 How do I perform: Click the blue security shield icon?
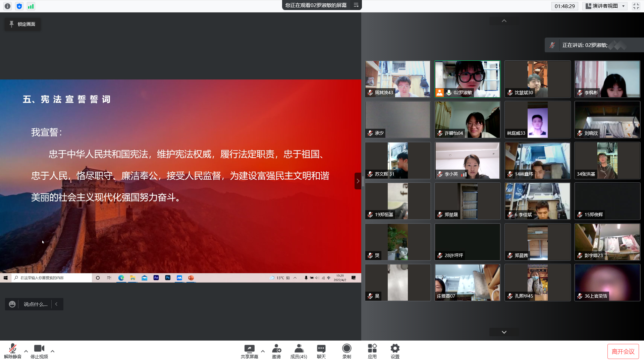point(19,6)
